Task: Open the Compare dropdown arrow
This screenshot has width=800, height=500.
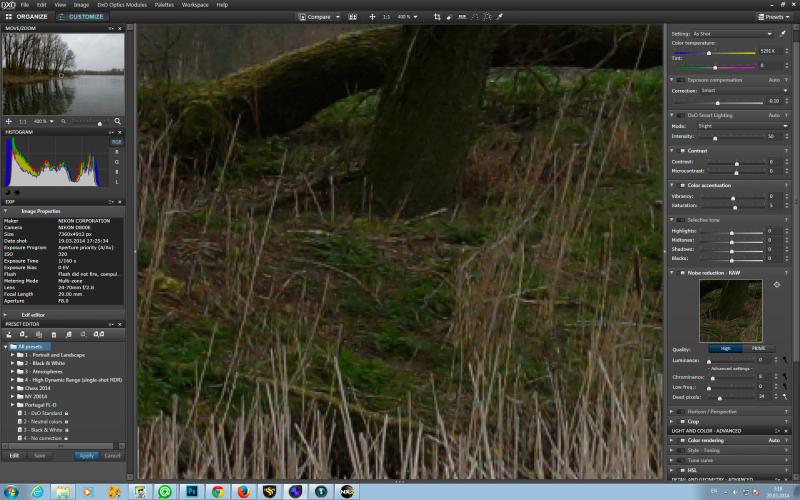Action: [x=338, y=17]
